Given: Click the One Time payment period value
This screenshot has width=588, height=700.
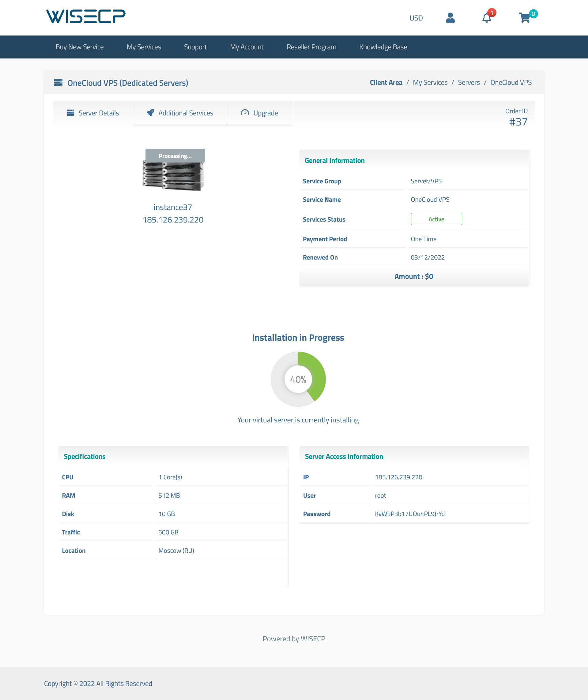Looking at the screenshot, I should [x=423, y=239].
